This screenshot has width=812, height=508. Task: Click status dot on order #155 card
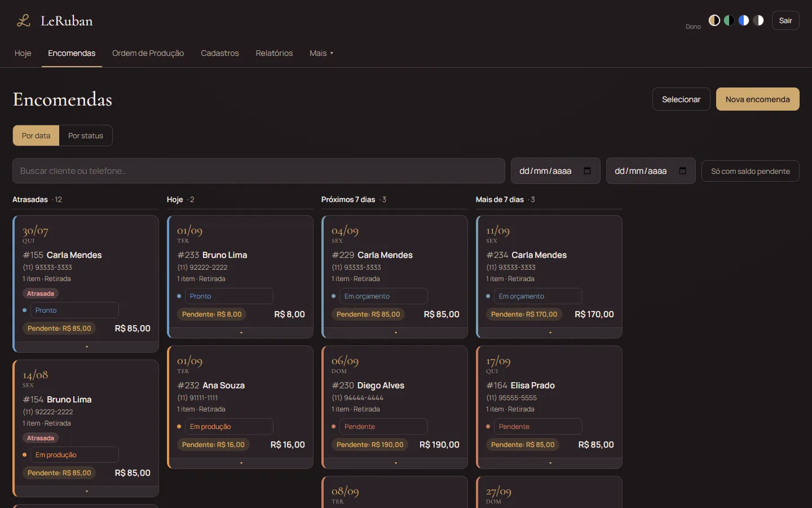tap(25, 310)
